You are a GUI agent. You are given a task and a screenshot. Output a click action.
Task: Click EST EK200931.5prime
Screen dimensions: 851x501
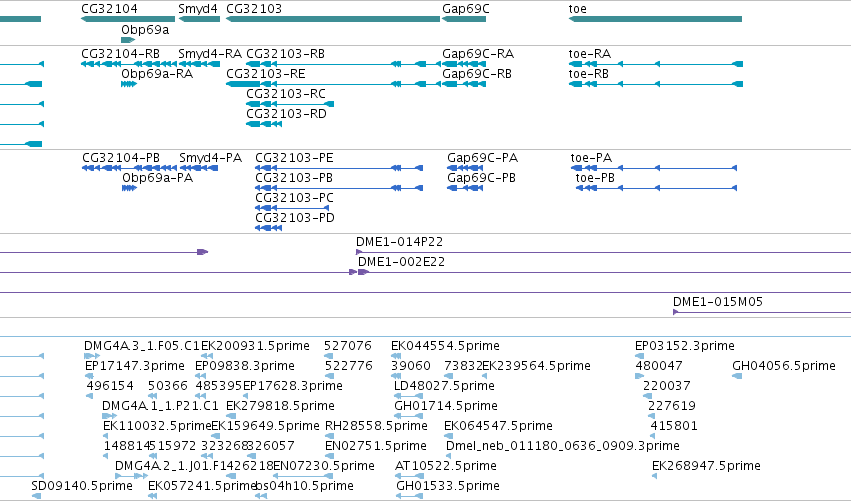coord(256,346)
